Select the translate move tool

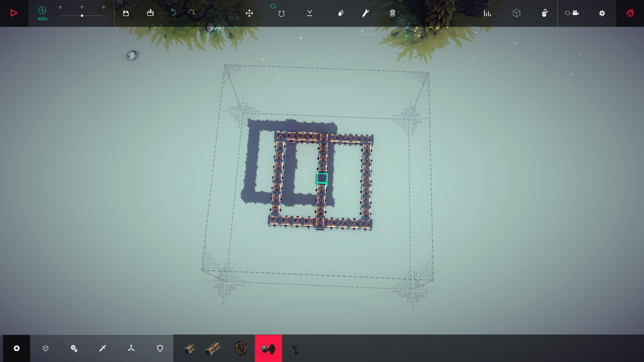249,13
